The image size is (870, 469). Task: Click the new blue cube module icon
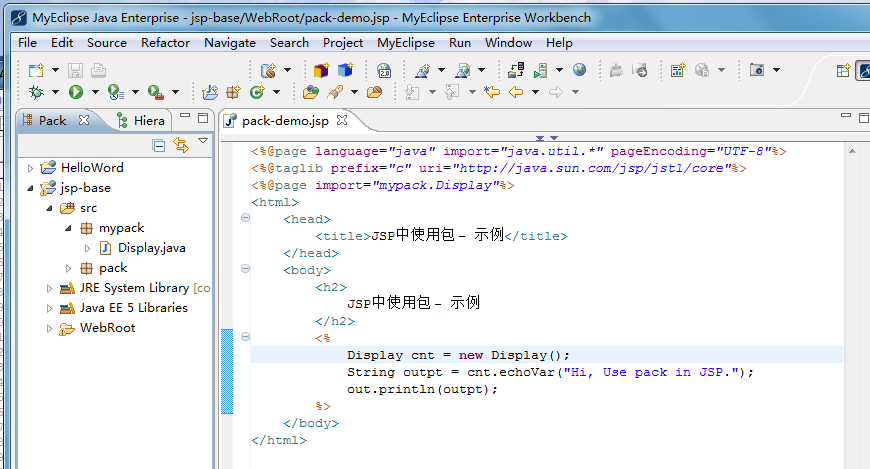click(x=345, y=70)
